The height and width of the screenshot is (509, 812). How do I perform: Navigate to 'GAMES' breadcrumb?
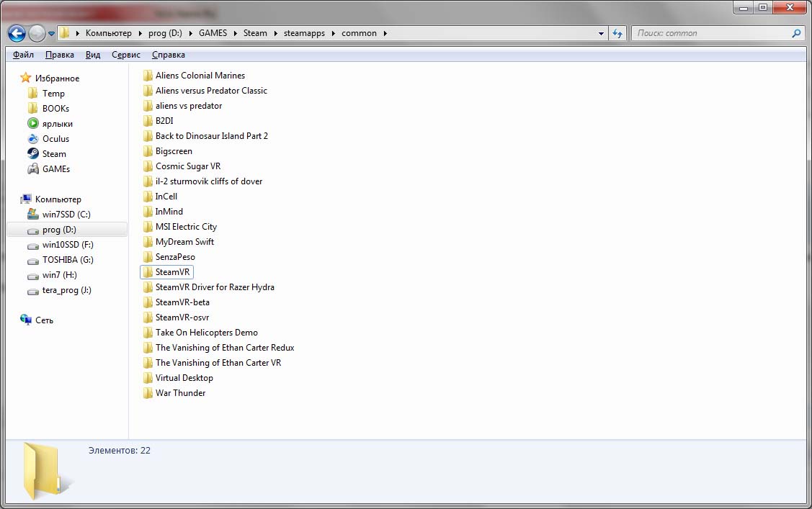[x=213, y=33]
